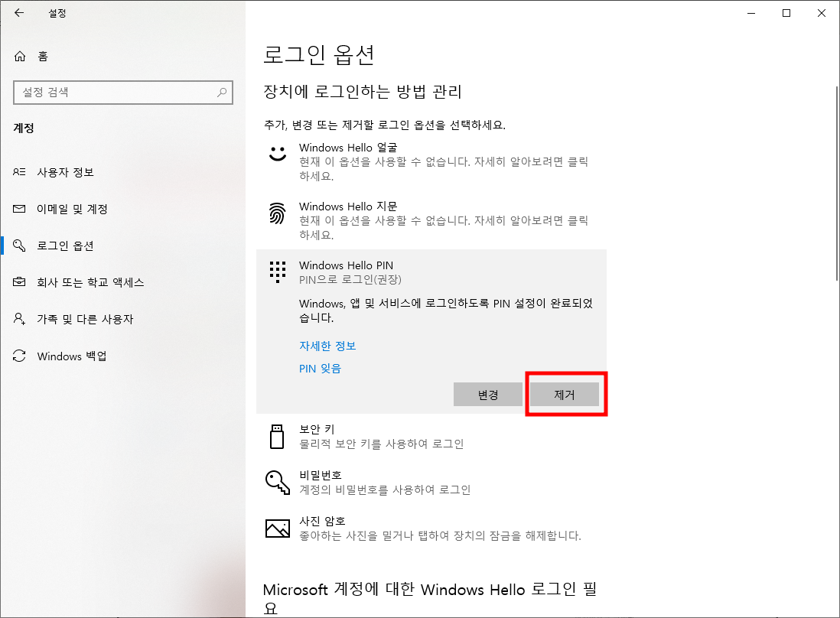Open the 자세한 정보 link
The width and height of the screenshot is (840, 618).
click(327, 346)
